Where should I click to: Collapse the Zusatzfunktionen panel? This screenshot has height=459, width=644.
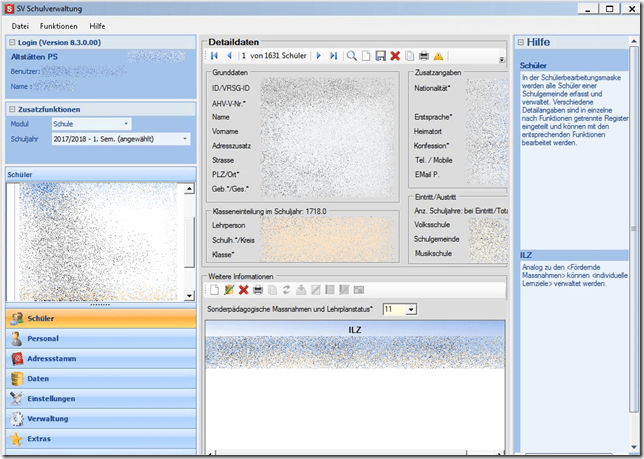(x=12, y=109)
